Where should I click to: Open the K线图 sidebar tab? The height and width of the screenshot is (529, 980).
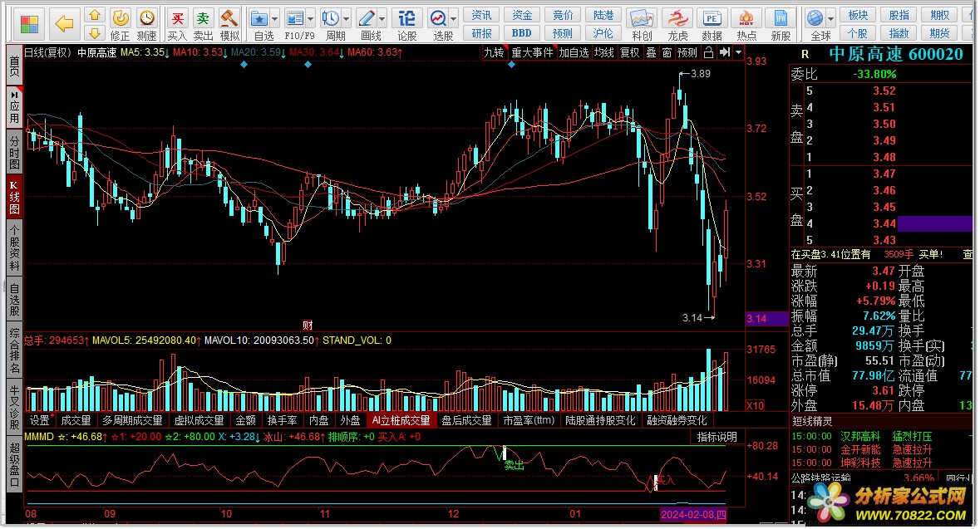pyautogui.click(x=14, y=197)
